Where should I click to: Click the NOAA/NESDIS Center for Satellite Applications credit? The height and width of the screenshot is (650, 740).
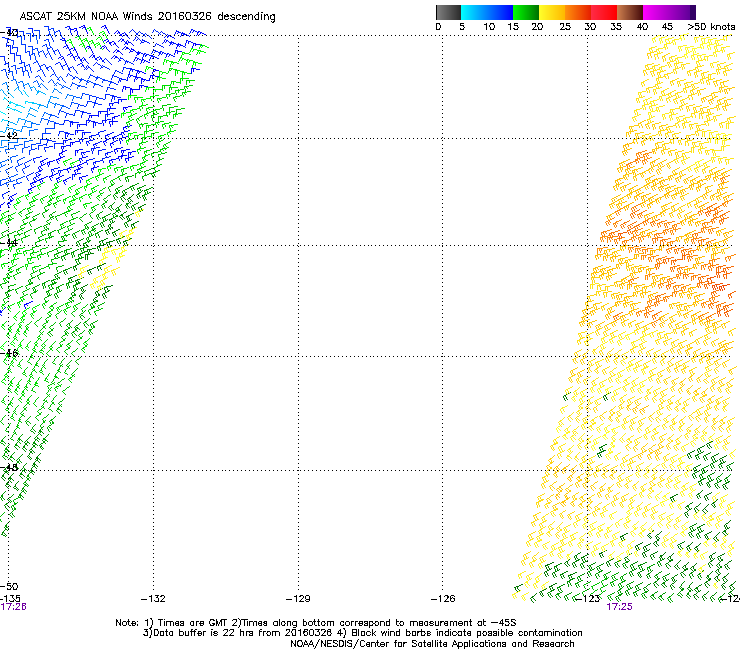(432, 644)
